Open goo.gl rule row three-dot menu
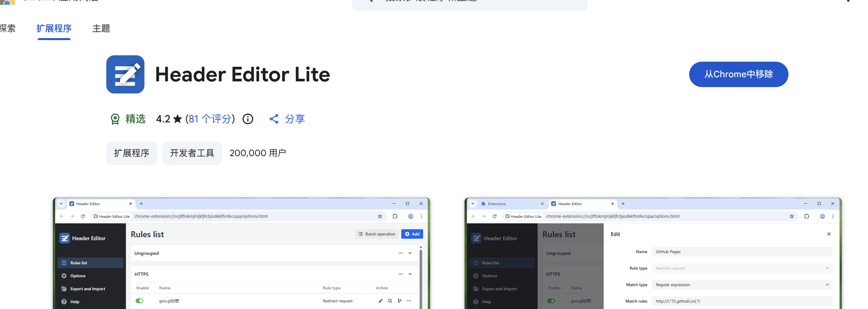Viewport: 868px width, 309px height. pyautogui.click(x=409, y=301)
